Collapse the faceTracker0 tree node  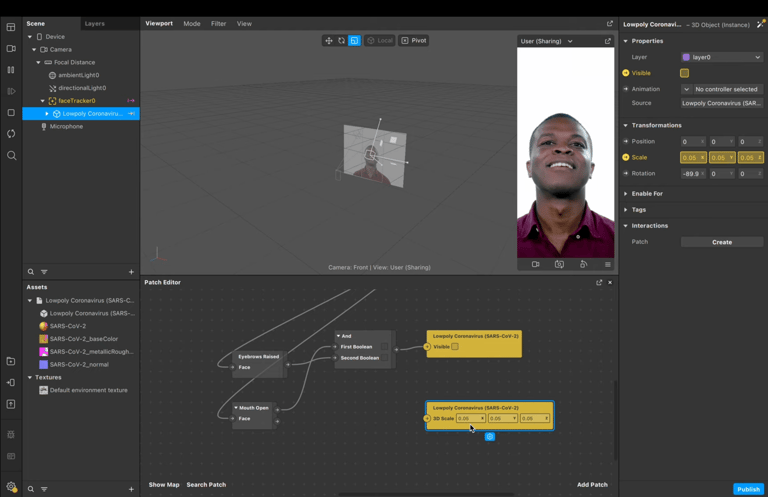pos(43,101)
